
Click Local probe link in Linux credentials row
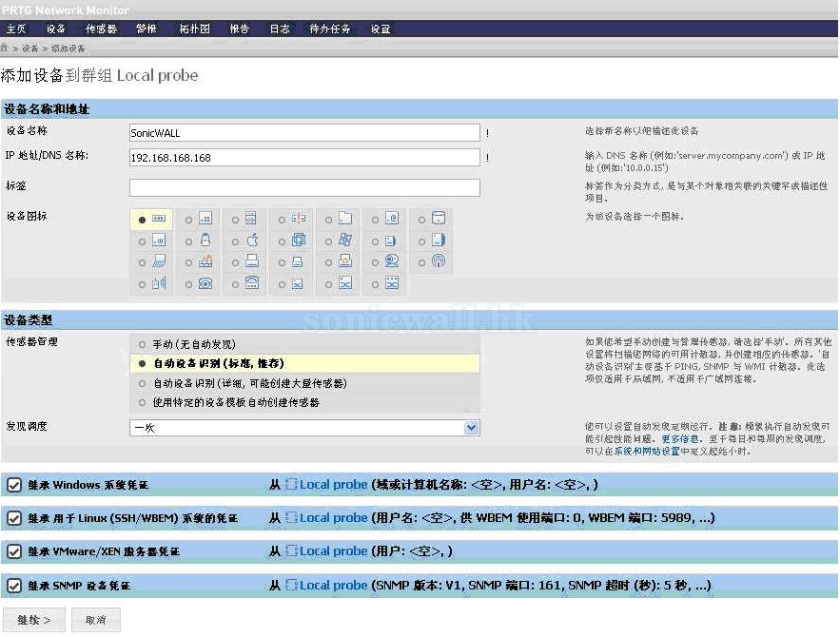(333, 517)
